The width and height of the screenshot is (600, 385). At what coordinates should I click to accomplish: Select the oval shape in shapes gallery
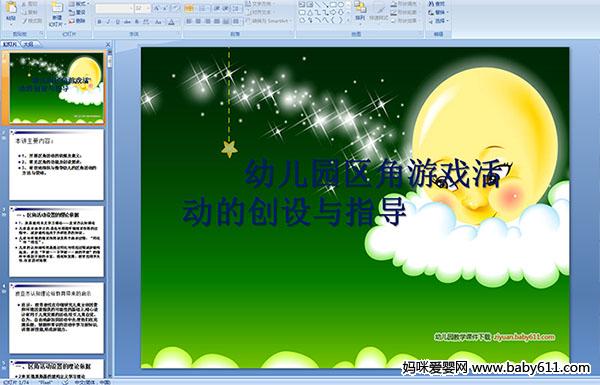pos(341,5)
